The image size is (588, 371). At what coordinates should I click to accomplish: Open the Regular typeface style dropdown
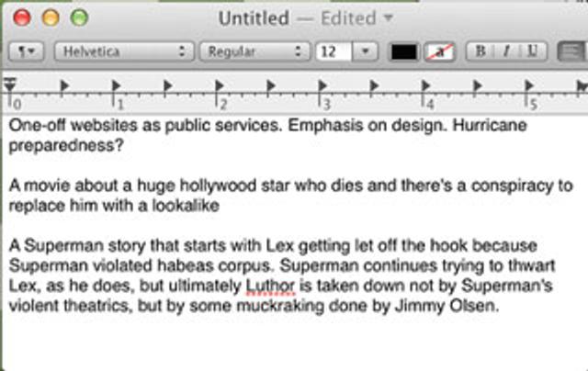(255, 51)
